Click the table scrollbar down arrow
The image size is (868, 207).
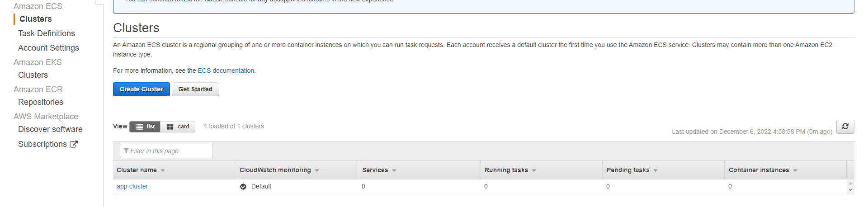pos(850,191)
